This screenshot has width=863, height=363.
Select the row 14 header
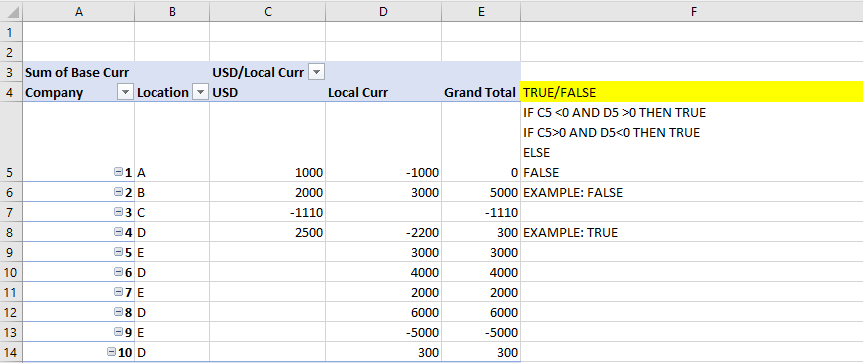pos(11,351)
